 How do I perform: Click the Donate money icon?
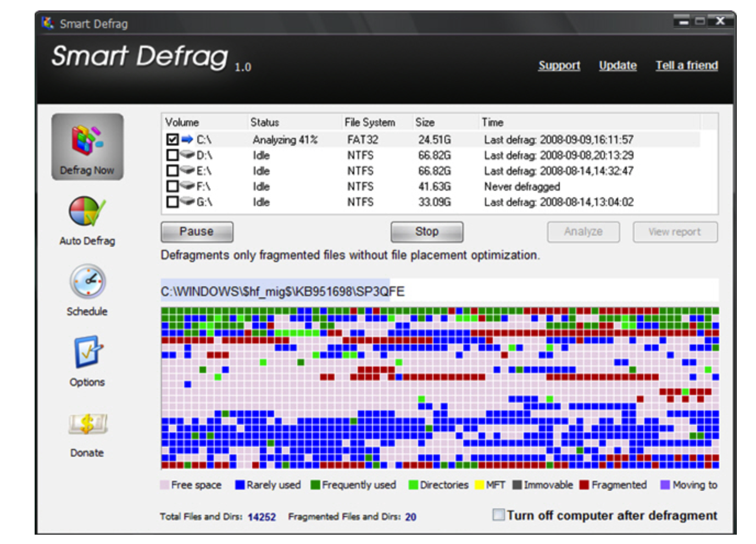(x=87, y=424)
